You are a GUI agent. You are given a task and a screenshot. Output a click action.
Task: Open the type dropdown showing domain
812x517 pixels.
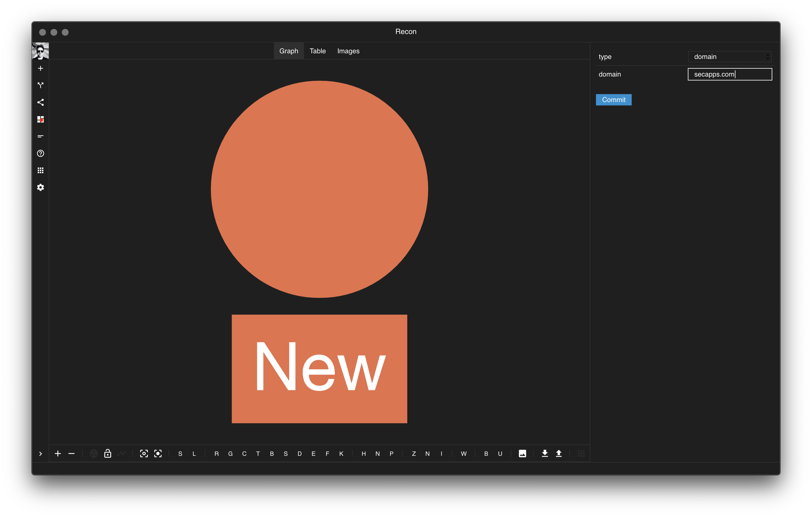(x=730, y=57)
